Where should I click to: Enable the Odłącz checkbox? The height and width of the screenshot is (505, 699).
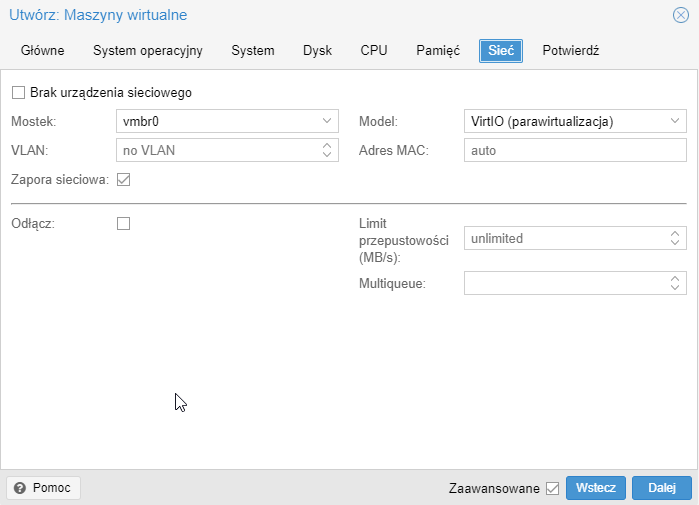tap(124, 224)
